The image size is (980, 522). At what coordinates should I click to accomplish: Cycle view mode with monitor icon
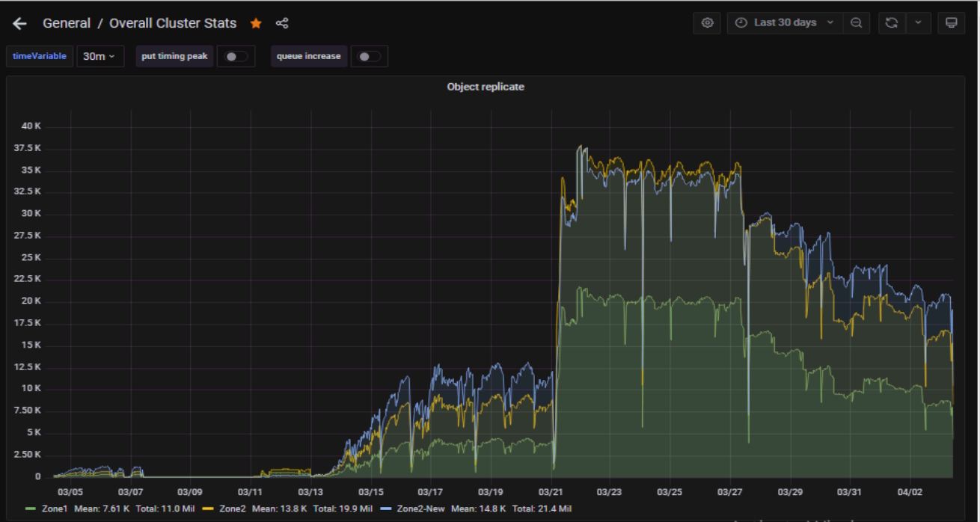[x=951, y=23]
